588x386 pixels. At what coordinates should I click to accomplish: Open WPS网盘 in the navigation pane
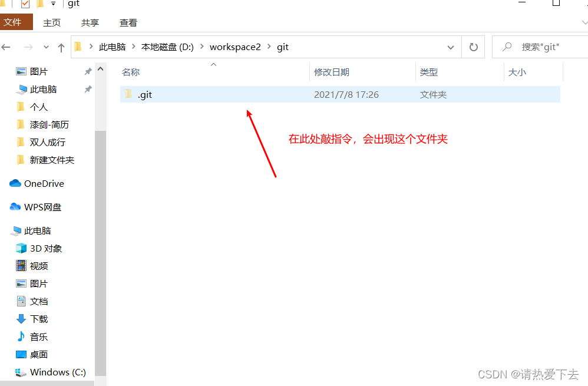[42, 207]
